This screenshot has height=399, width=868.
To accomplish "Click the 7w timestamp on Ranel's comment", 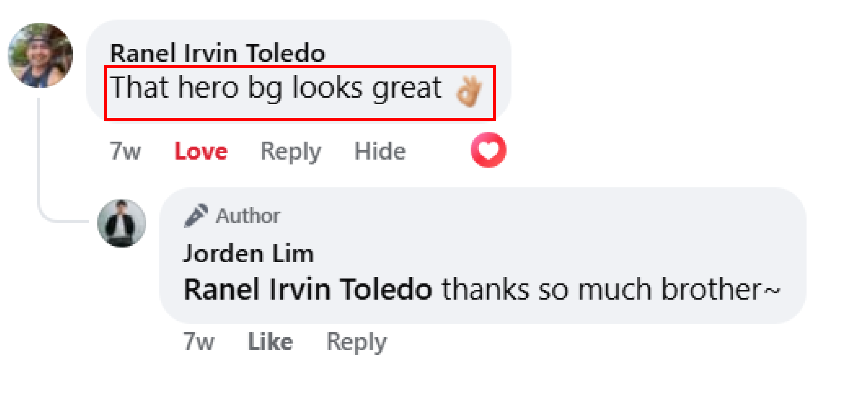I will pyautogui.click(x=125, y=151).
